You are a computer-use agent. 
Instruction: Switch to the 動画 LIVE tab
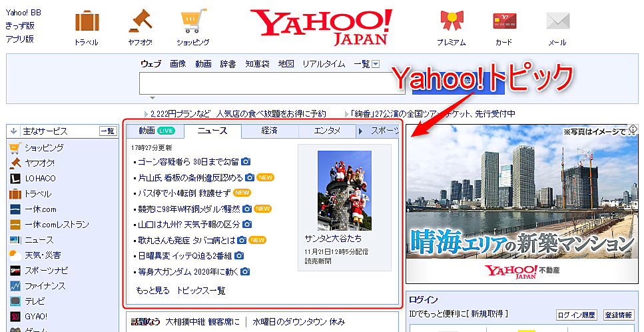tap(156, 131)
